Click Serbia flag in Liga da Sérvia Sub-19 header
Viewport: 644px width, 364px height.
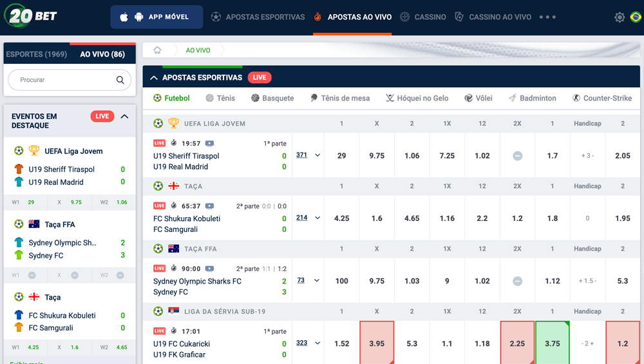tap(174, 311)
